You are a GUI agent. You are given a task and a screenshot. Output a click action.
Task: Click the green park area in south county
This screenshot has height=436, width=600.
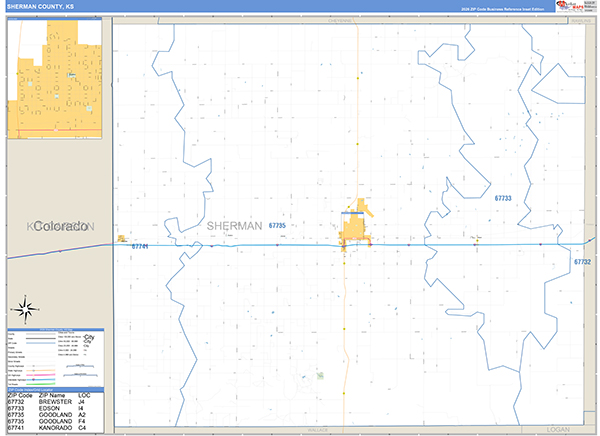click(x=320, y=376)
